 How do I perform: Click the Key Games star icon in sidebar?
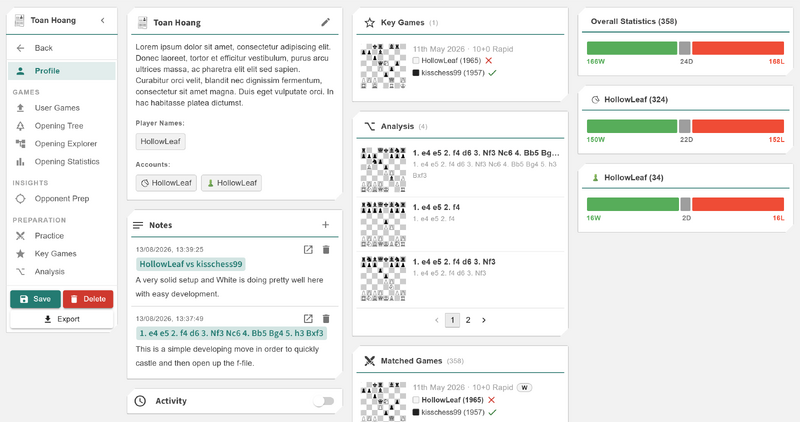pyautogui.click(x=20, y=254)
